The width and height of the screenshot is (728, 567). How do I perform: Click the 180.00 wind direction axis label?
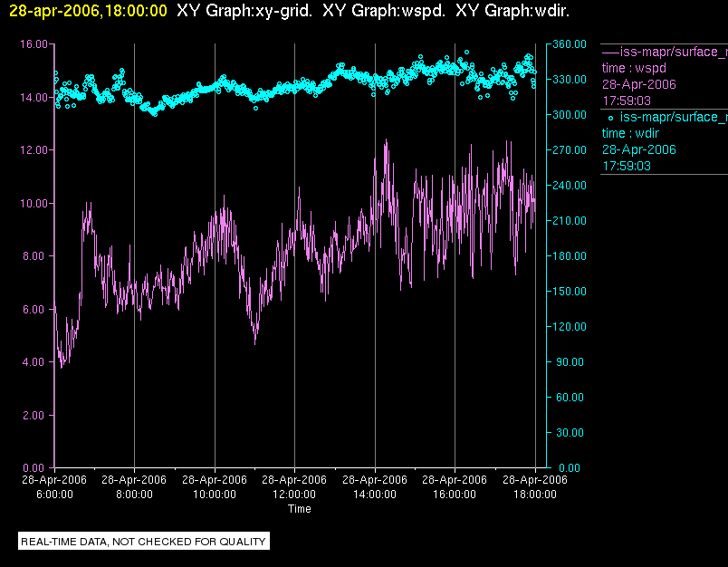pos(570,255)
